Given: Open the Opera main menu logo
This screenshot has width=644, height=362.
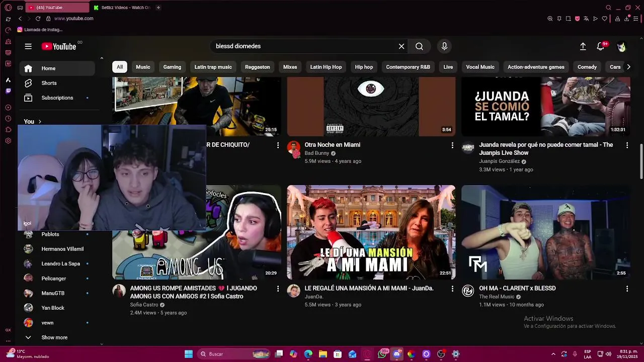Looking at the screenshot, I should (8, 8).
